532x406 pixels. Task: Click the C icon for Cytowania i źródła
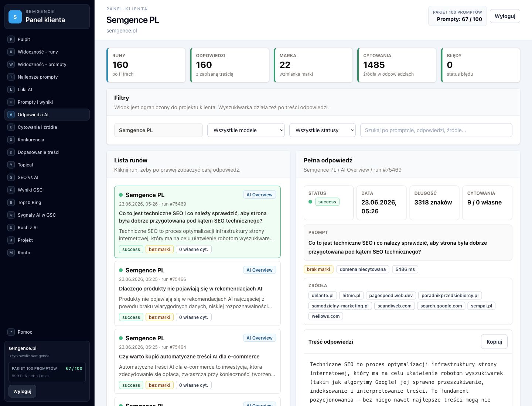click(11, 127)
